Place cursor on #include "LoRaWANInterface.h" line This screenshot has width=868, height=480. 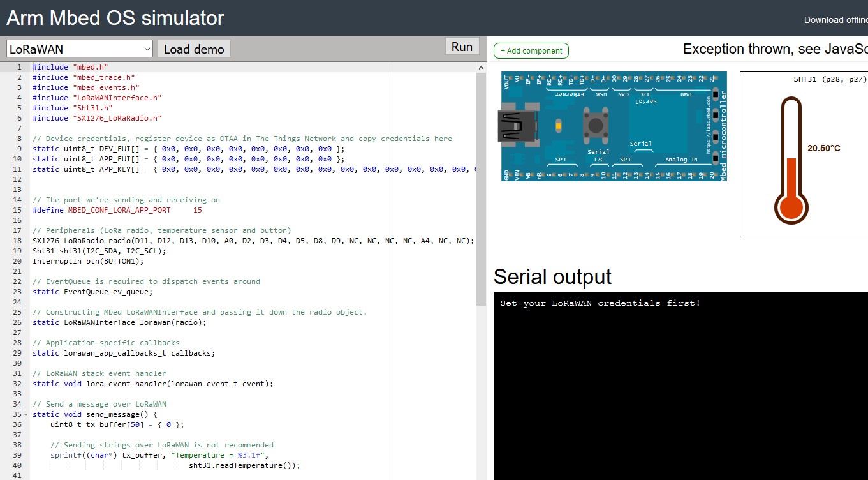pos(97,98)
